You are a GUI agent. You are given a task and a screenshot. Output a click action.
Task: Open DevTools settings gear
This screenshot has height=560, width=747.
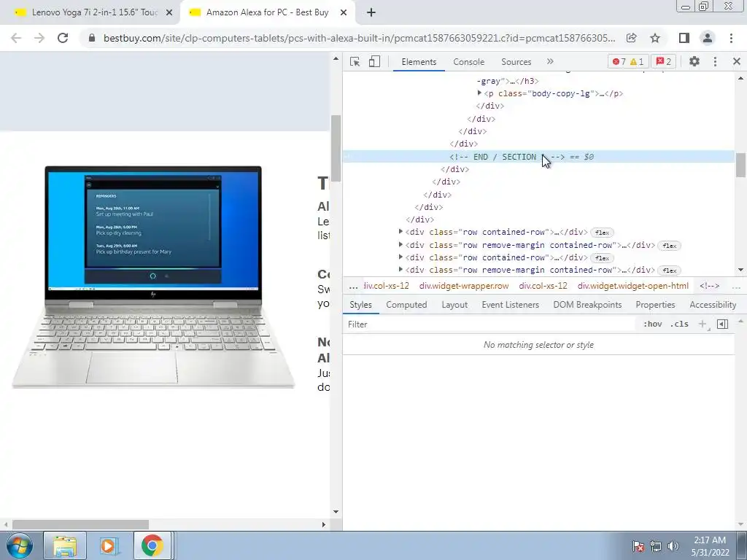(x=694, y=61)
